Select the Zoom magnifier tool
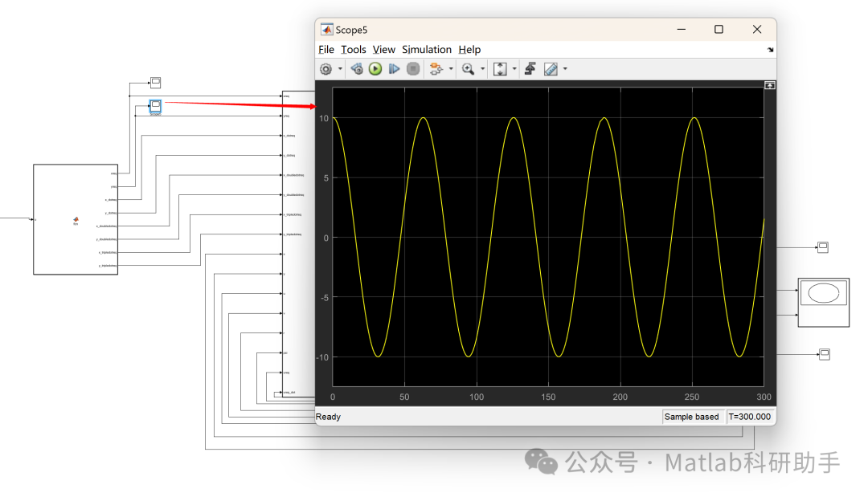The image size is (868, 497). [x=469, y=69]
